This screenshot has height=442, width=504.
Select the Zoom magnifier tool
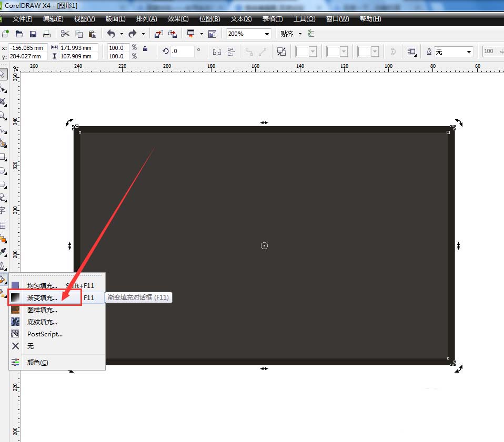point(3,115)
